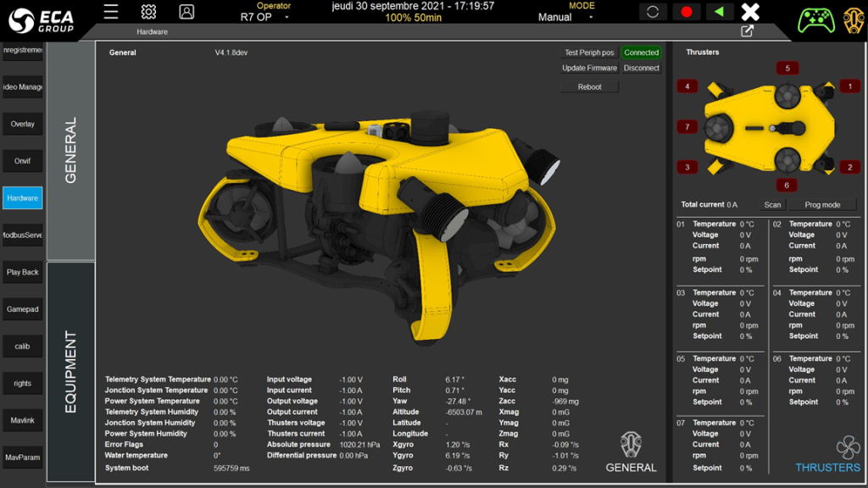
Task: Pop out the Hardware panel via export icon
Action: pos(748,31)
